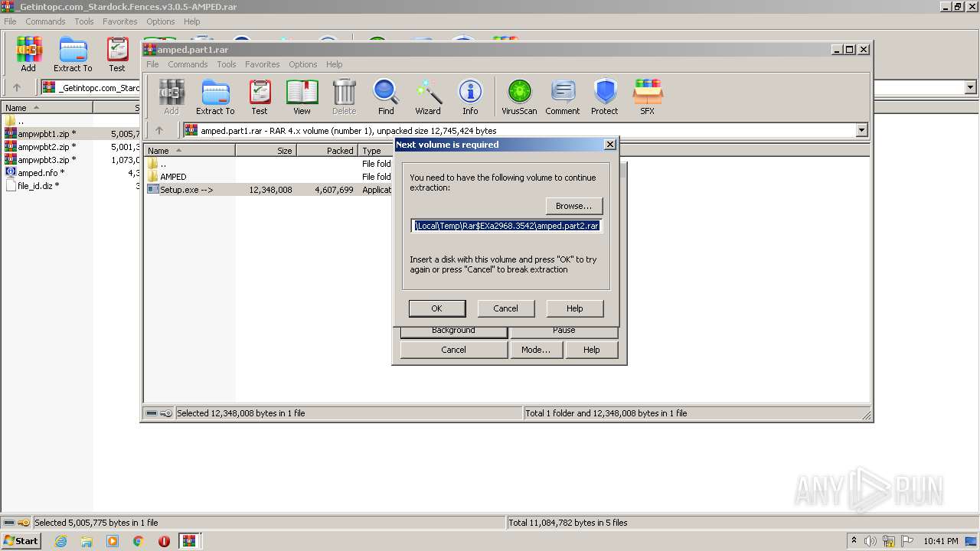This screenshot has height=551, width=980.
Task: Launch the Wizard tool in amped.part1.rar toolbar
Action: pyautogui.click(x=428, y=97)
